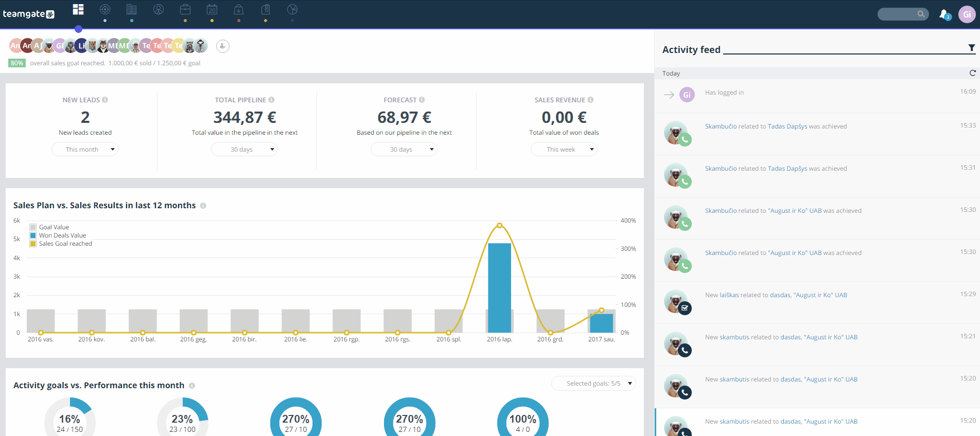Image resolution: width=980 pixels, height=436 pixels.
Task: Open the People contacts icon
Action: coord(159,9)
